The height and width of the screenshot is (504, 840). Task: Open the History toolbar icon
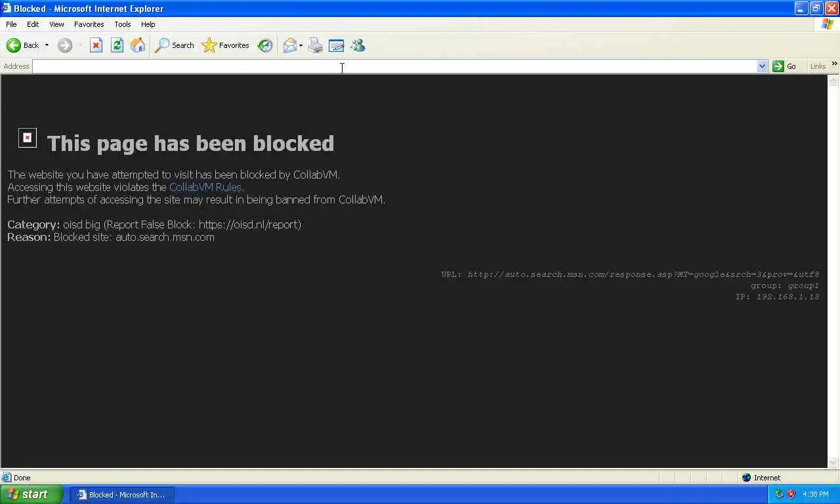pos(265,45)
